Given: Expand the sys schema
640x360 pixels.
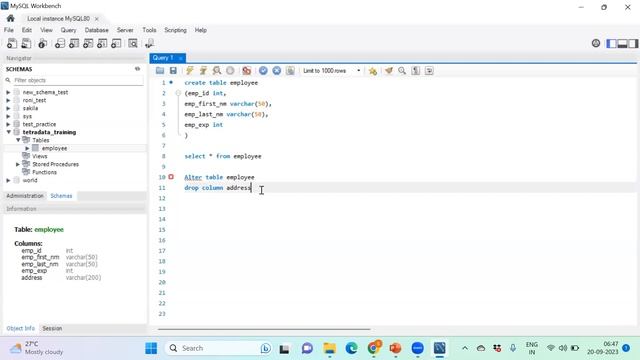Looking at the screenshot, I should [8, 116].
